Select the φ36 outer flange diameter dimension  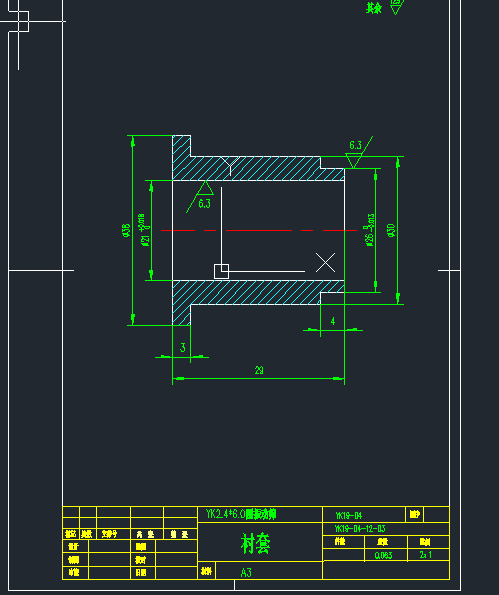point(126,230)
